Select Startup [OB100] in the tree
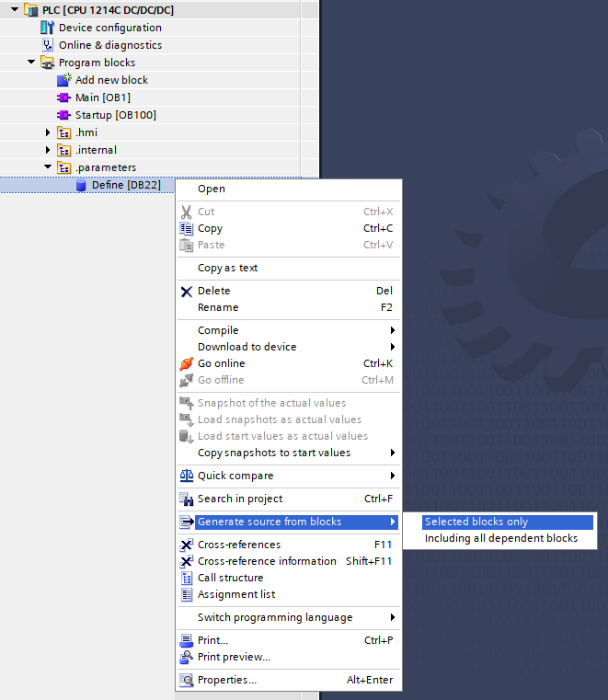Viewport: 608px width, 700px height. pos(116,115)
